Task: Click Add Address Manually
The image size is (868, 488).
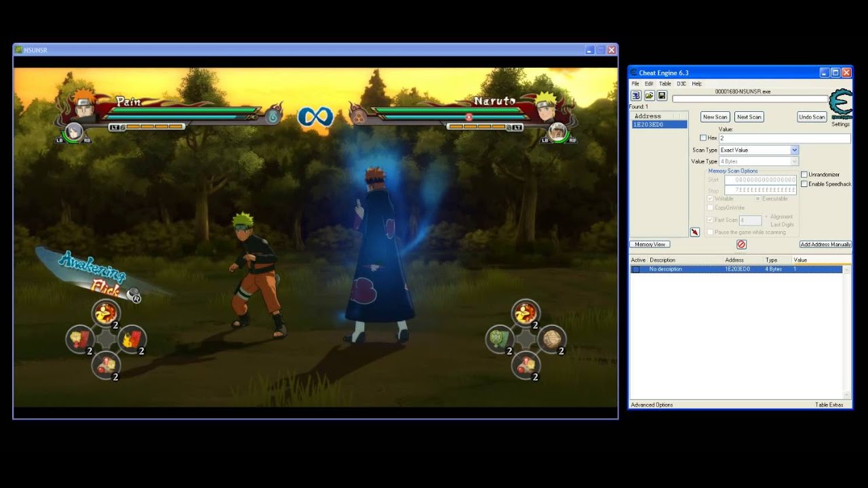Action: tap(825, 244)
